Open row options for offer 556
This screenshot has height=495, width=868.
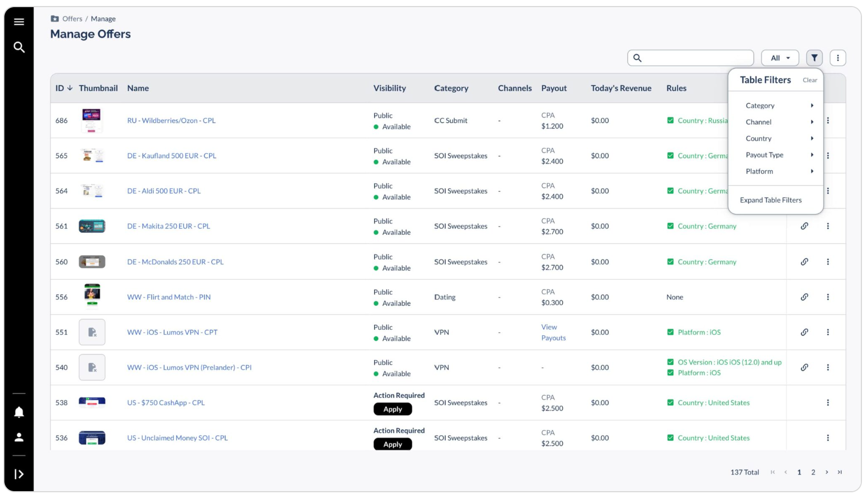[828, 297]
